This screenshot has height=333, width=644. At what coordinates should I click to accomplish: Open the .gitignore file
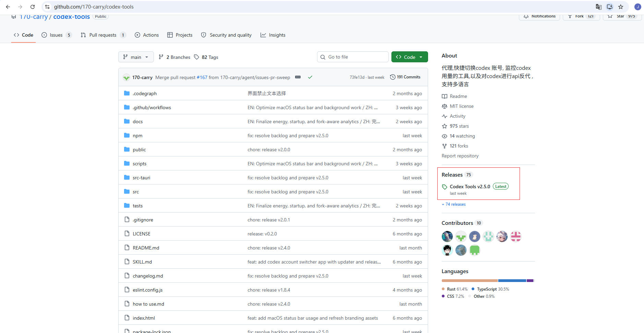[x=143, y=220]
